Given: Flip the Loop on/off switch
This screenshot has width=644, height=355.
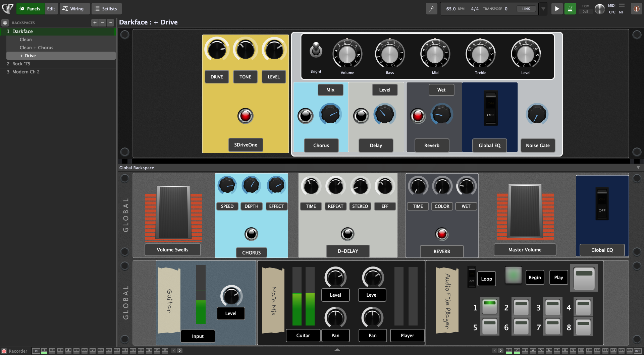Looking at the screenshot, I should coord(472,277).
